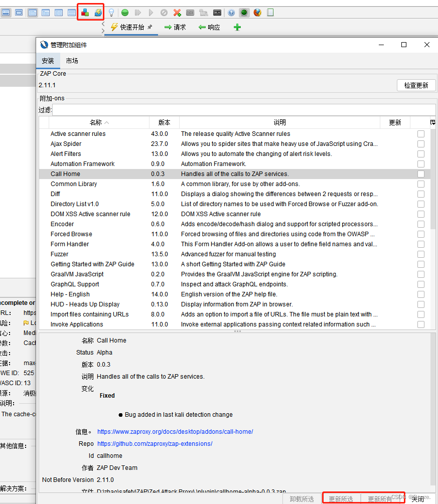Select the Forced Browse row
The width and height of the screenshot is (438, 504).
235,234
